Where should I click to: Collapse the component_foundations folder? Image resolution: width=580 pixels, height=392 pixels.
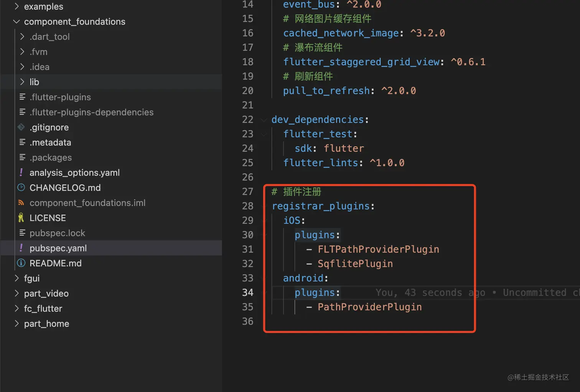coord(16,21)
